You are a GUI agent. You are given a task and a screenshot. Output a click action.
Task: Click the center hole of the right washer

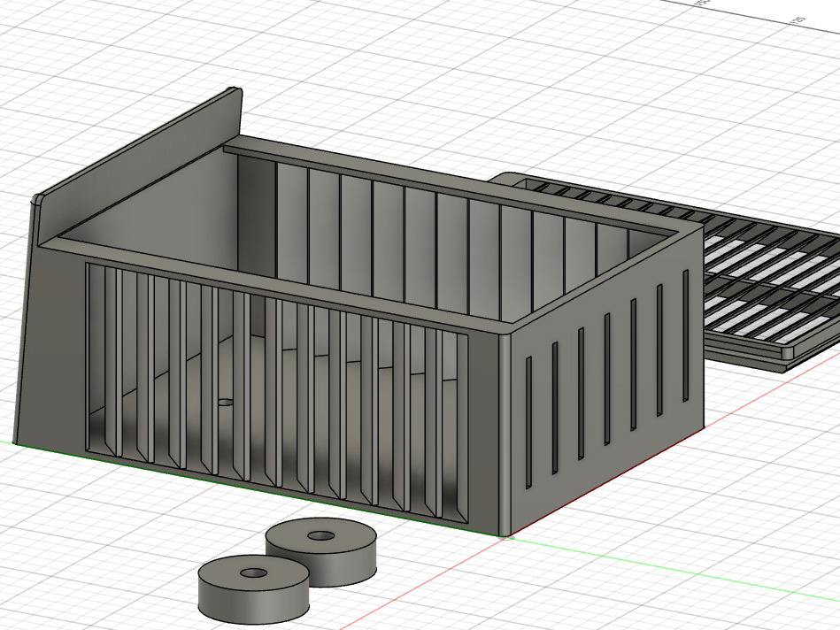coord(320,535)
